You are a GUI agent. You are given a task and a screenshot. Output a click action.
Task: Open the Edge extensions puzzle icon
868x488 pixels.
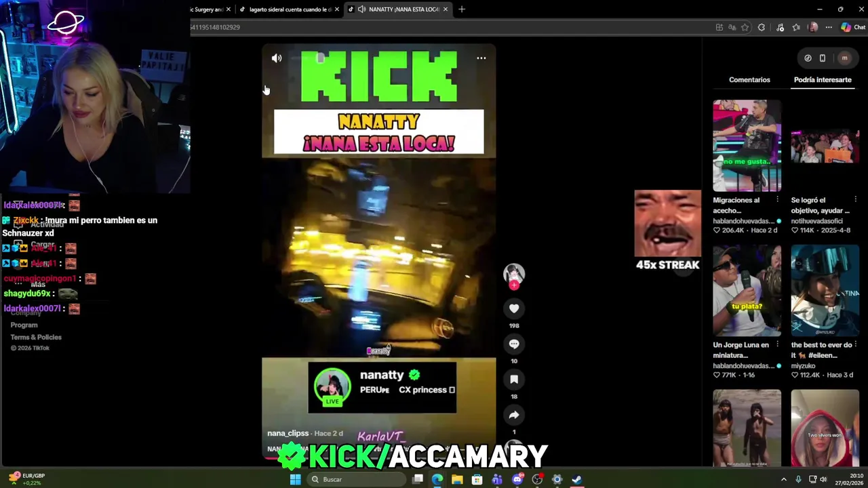pos(762,27)
